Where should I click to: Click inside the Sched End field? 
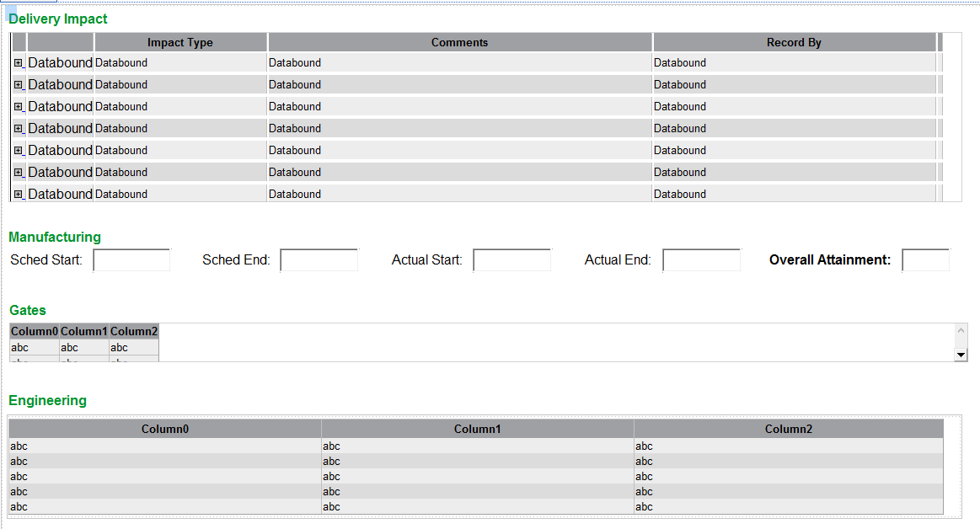coord(319,260)
